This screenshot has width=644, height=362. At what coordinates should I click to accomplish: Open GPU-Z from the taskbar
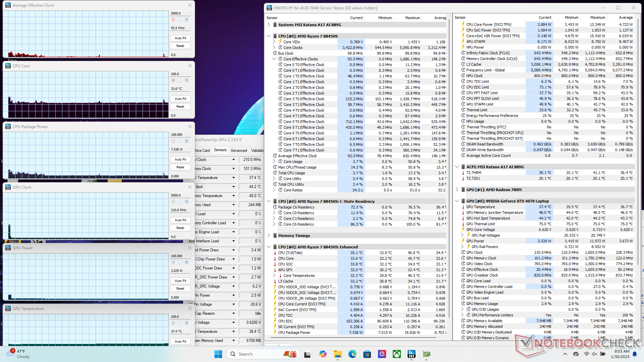point(426,354)
